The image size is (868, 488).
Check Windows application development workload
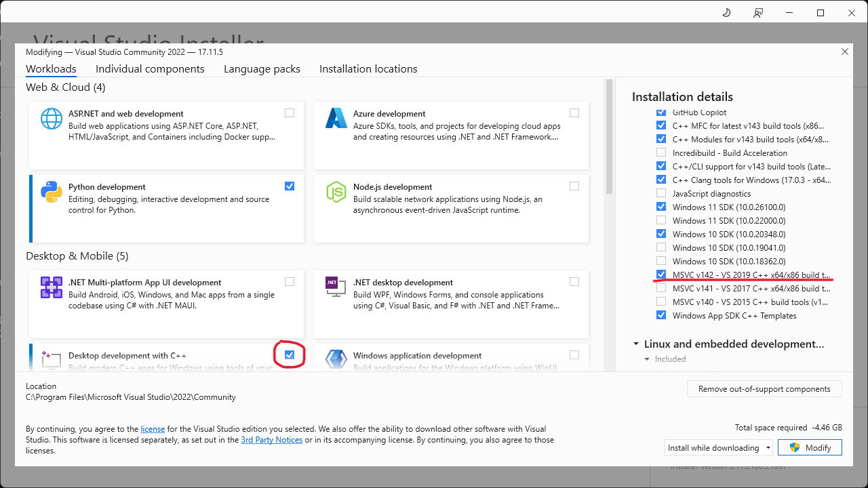point(574,355)
